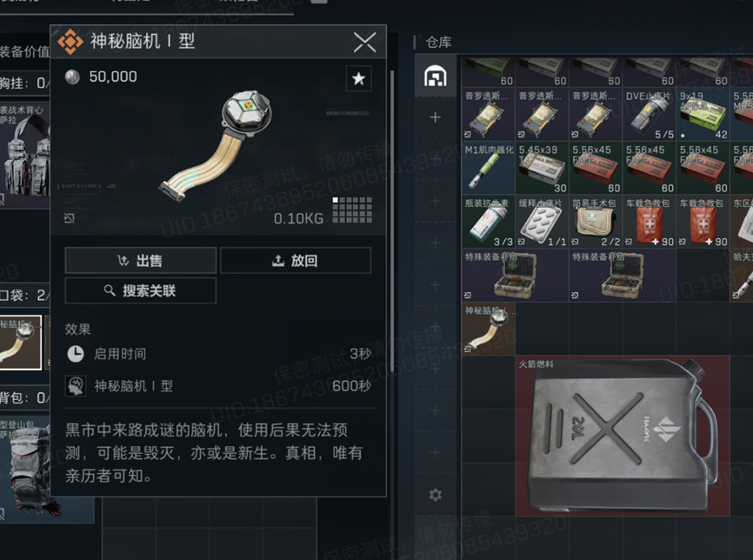The image size is (753, 560).
Task: Close the 神秘脑机 item detail panel
Action: pyautogui.click(x=364, y=43)
